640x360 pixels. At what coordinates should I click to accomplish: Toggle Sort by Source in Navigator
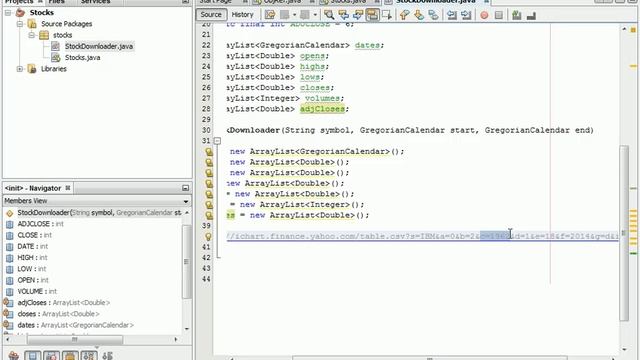tap(107, 356)
